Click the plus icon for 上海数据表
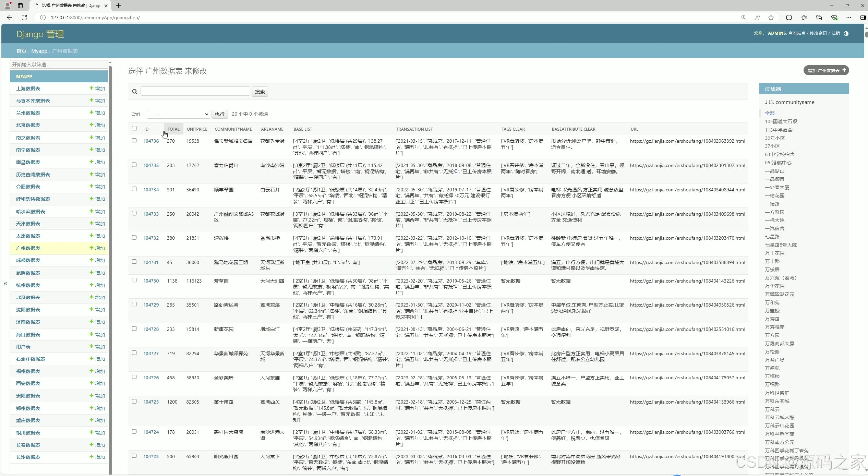The width and height of the screenshot is (868, 476). tap(91, 88)
